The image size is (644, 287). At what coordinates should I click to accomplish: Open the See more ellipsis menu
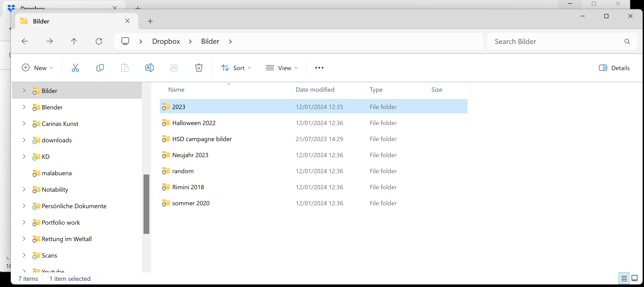[319, 67]
